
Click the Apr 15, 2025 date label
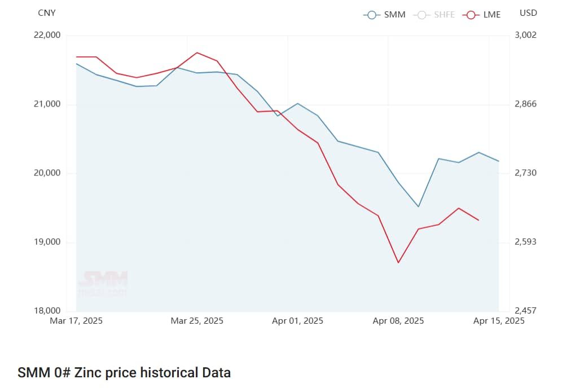click(x=499, y=321)
